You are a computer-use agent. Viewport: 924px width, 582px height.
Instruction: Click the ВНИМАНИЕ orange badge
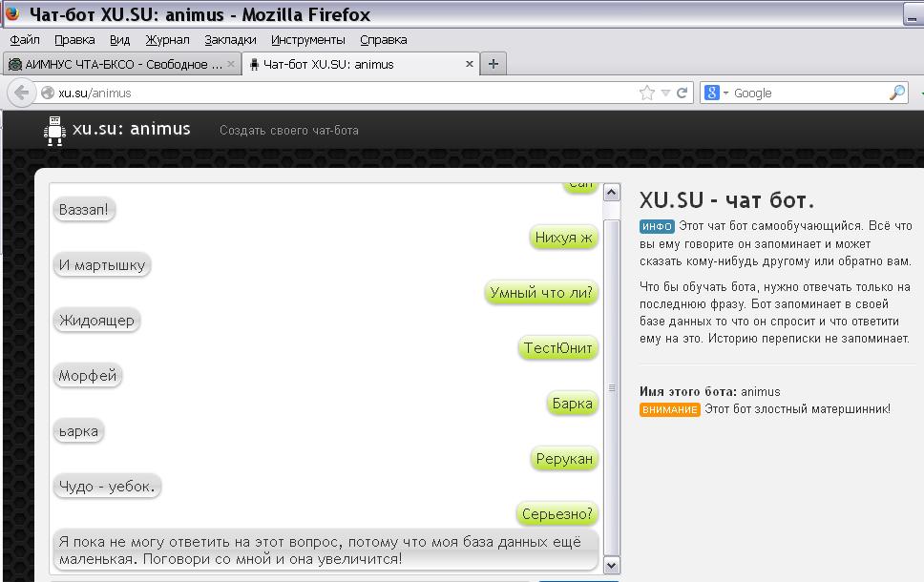click(x=670, y=409)
